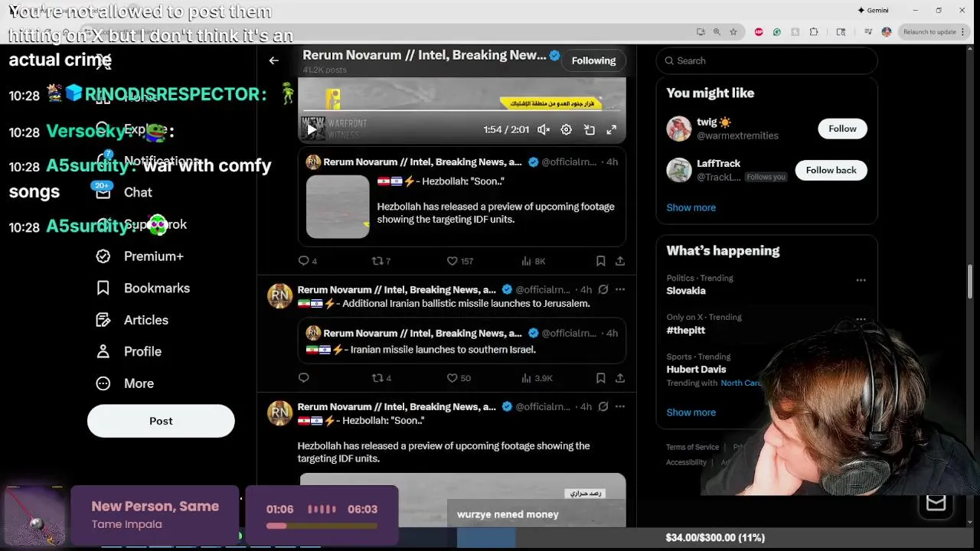
Task: Focus the Search input field
Action: click(766, 60)
